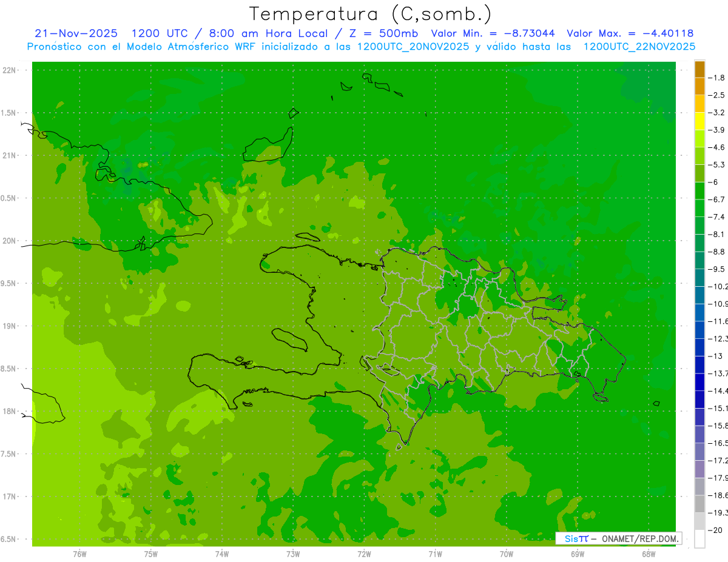Click the "-7.4" colorbar label
This screenshot has height=562, width=728.
[x=716, y=217]
